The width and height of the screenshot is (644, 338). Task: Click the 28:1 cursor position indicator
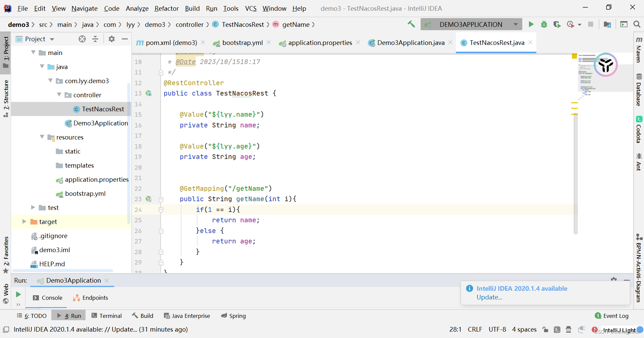455,330
